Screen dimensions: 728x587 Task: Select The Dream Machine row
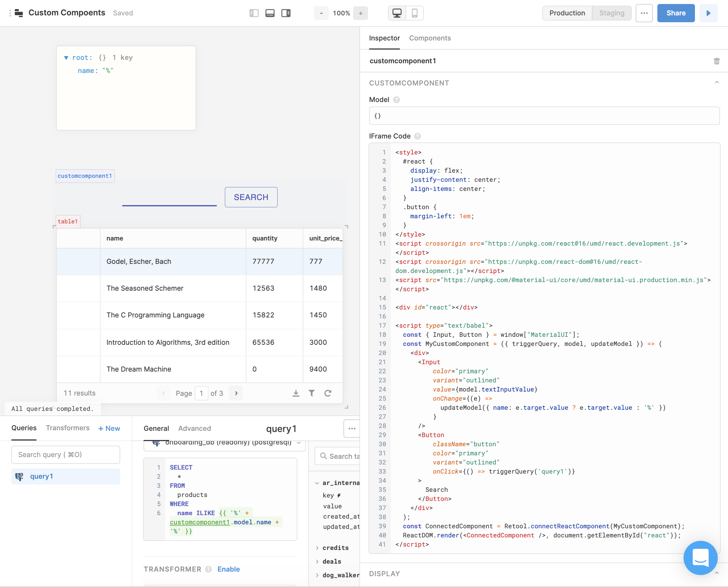(199, 369)
